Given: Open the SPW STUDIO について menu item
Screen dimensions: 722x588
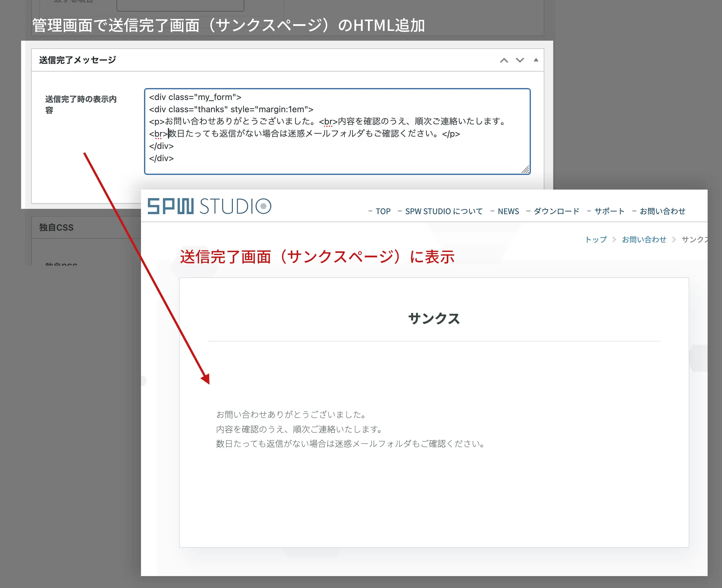Looking at the screenshot, I should pos(444,211).
